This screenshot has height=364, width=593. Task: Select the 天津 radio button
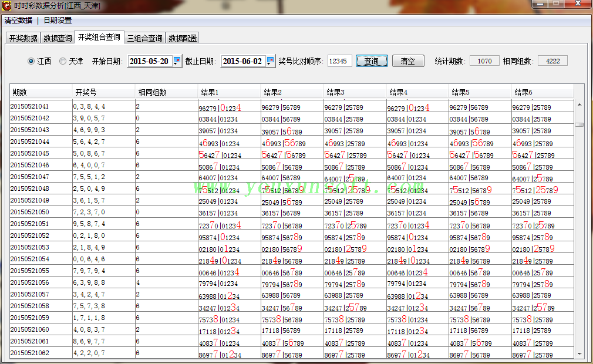(x=63, y=61)
